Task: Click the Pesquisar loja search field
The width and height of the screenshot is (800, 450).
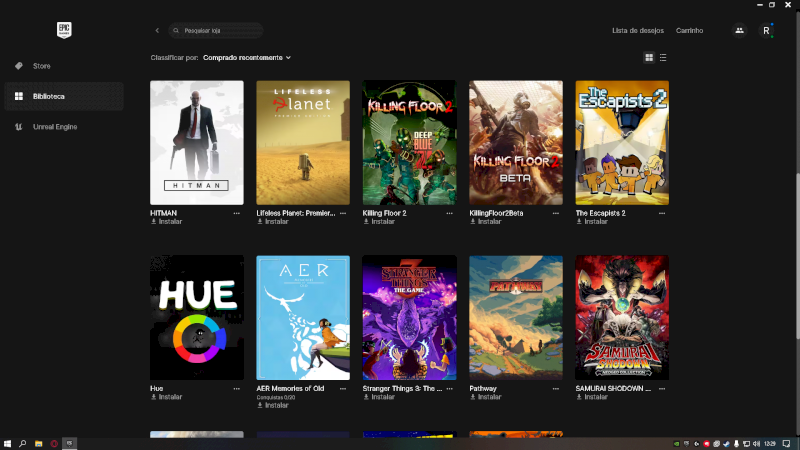Action: click(x=216, y=31)
